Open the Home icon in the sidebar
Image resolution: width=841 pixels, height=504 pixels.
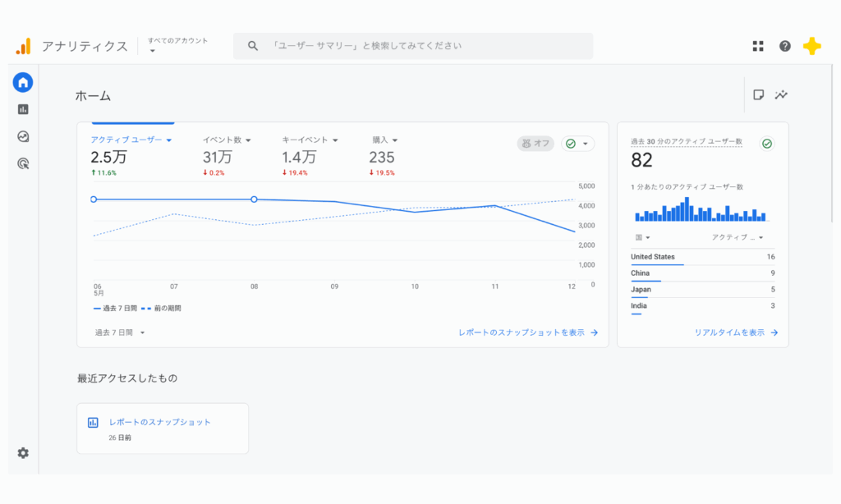pyautogui.click(x=23, y=83)
